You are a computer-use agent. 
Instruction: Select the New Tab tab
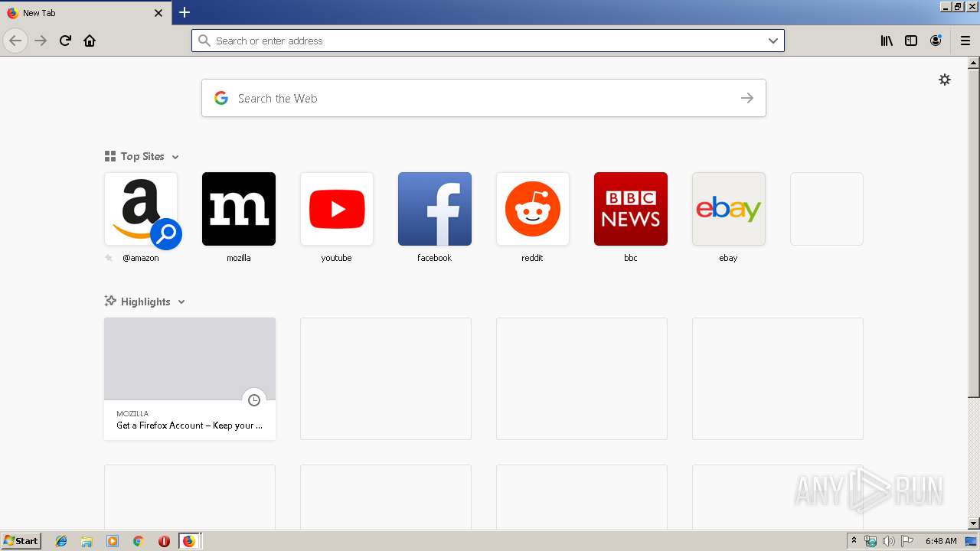tap(85, 13)
